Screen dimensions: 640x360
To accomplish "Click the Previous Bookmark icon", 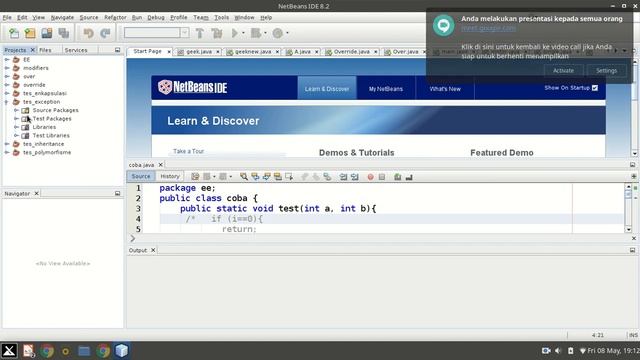I will (304, 177).
